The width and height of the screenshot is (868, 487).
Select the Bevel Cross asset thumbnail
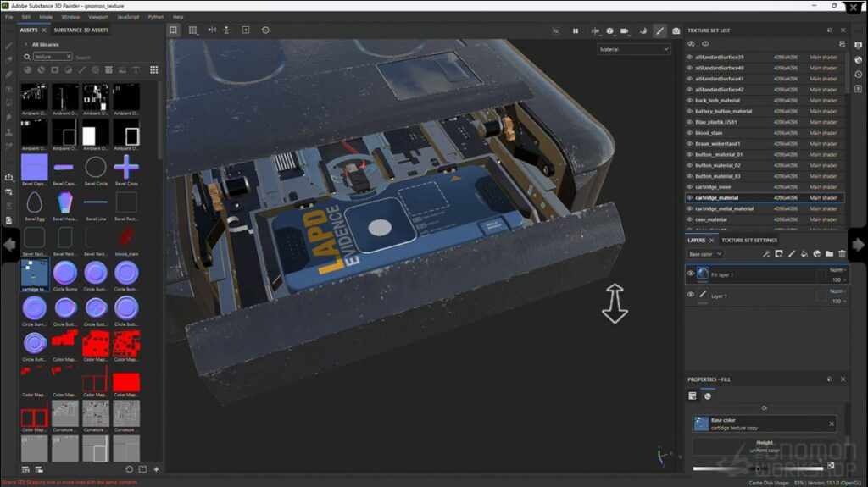126,168
